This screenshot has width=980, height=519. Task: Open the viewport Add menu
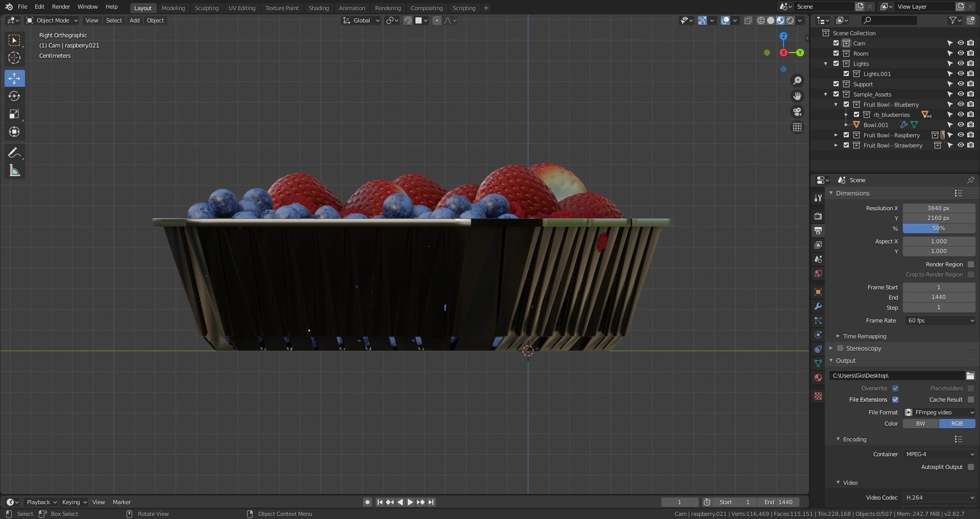point(134,20)
